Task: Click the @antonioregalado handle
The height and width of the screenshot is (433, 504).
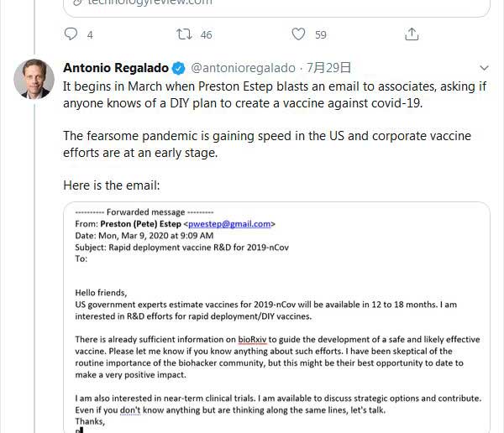Action: point(244,68)
